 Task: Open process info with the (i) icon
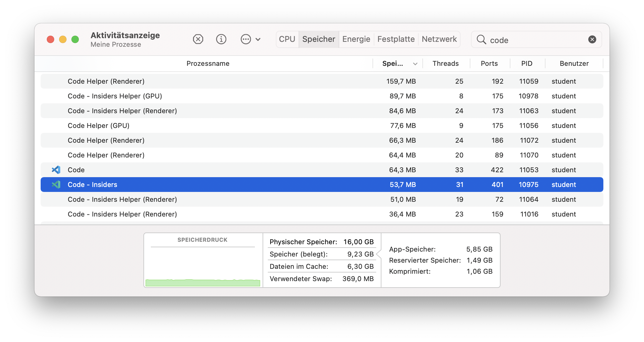pos(221,39)
